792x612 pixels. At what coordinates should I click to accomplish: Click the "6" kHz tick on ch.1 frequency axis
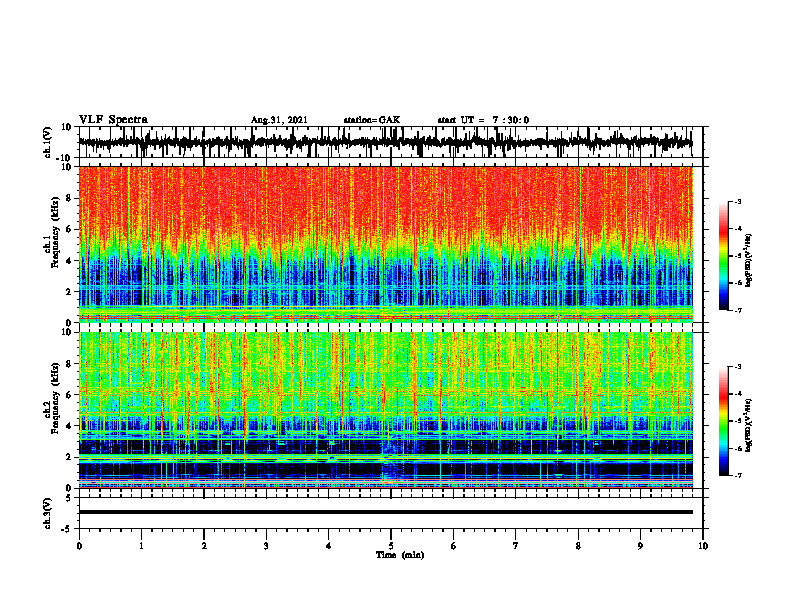[70, 229]
